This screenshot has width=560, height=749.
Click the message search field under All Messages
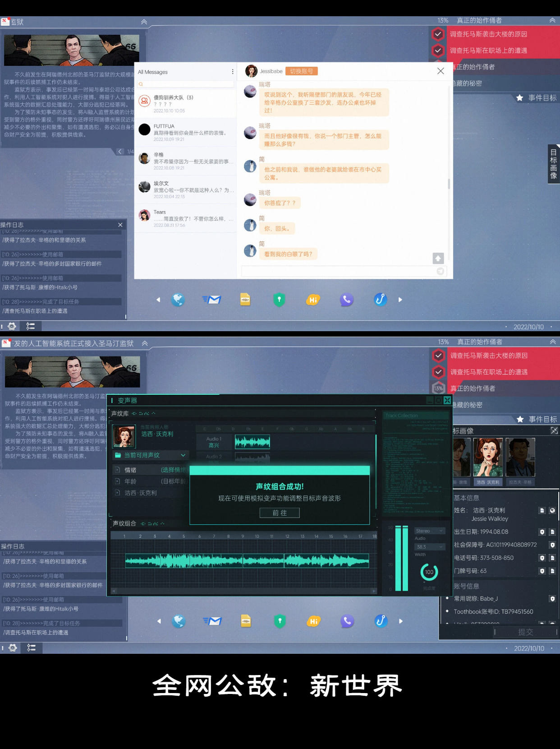point(186,84)
